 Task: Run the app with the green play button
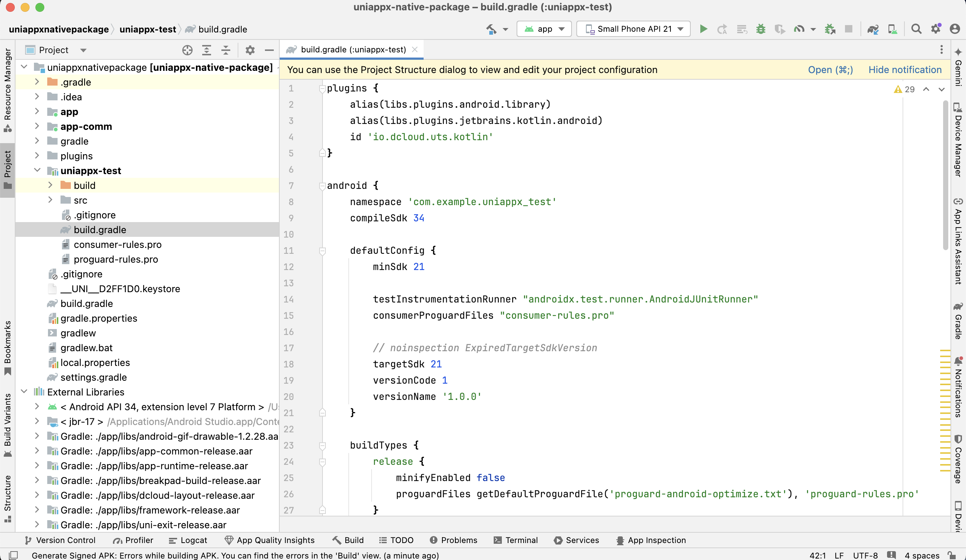703,29
